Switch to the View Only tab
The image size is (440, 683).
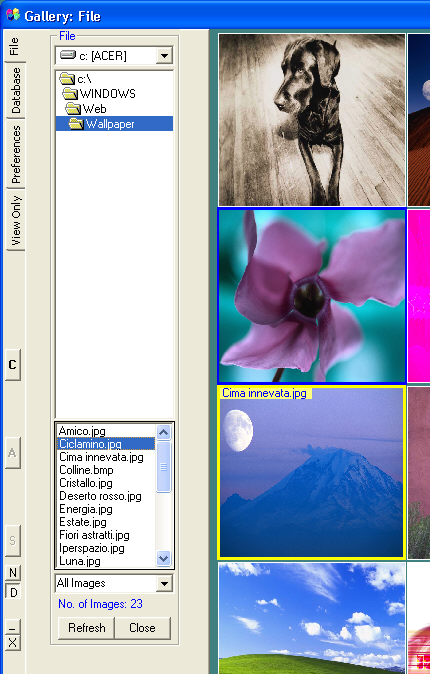point(15,220)
